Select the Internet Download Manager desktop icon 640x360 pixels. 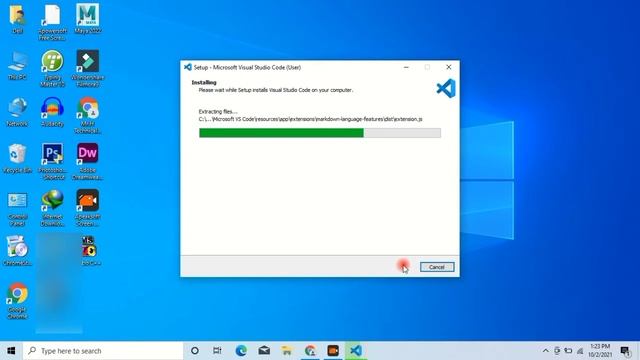[x=52, y=208]
